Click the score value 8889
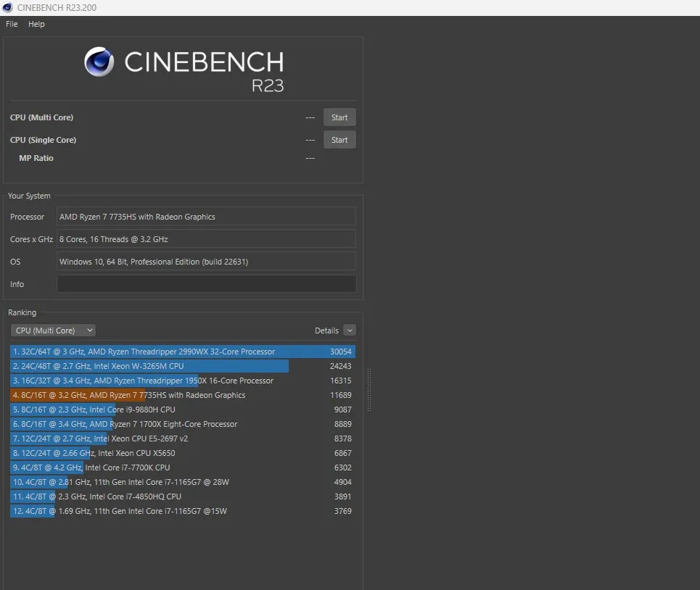The height and width of the screenshot is (590, 700). (x=343, y=424)
